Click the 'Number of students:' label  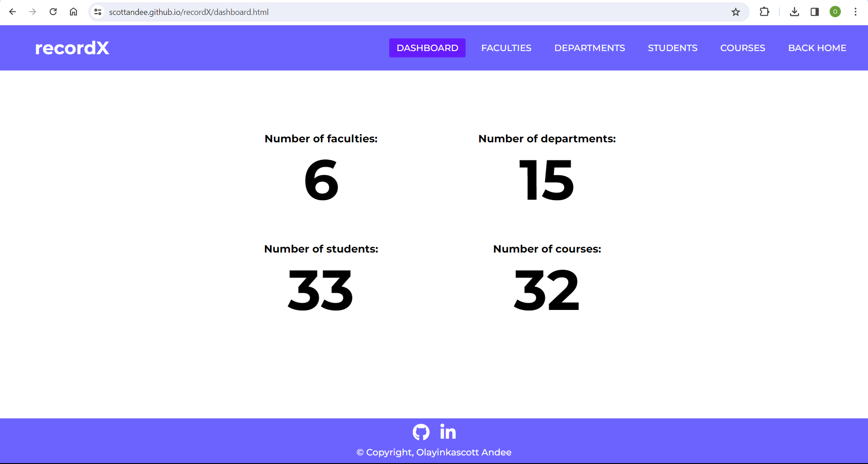click(x=321, y=249)
